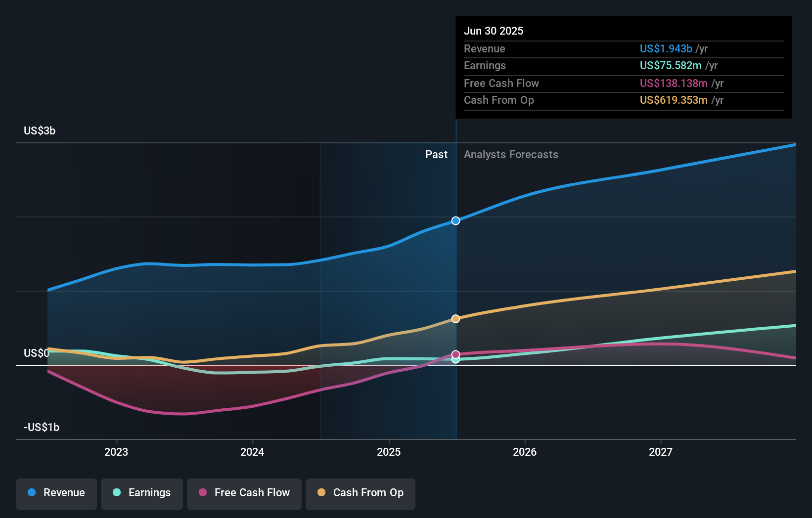The image size is (812, 518).
Task: Select the teal Earnings data point marker
Action: 455,360
